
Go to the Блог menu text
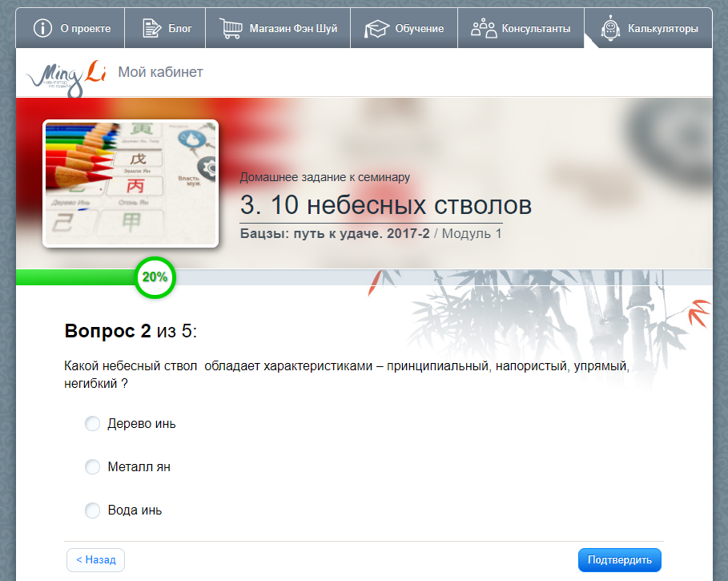point(180,29)
